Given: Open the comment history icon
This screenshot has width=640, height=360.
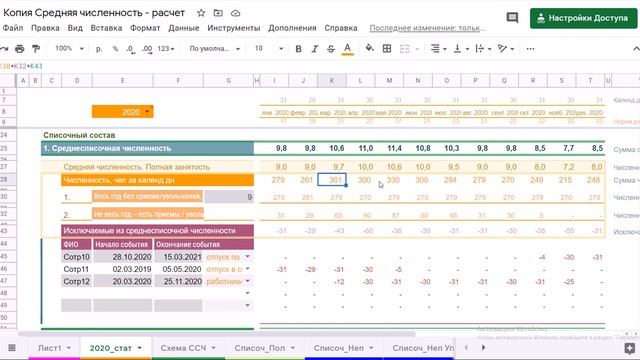Looking at the screenshot, I should coord(512,18).
